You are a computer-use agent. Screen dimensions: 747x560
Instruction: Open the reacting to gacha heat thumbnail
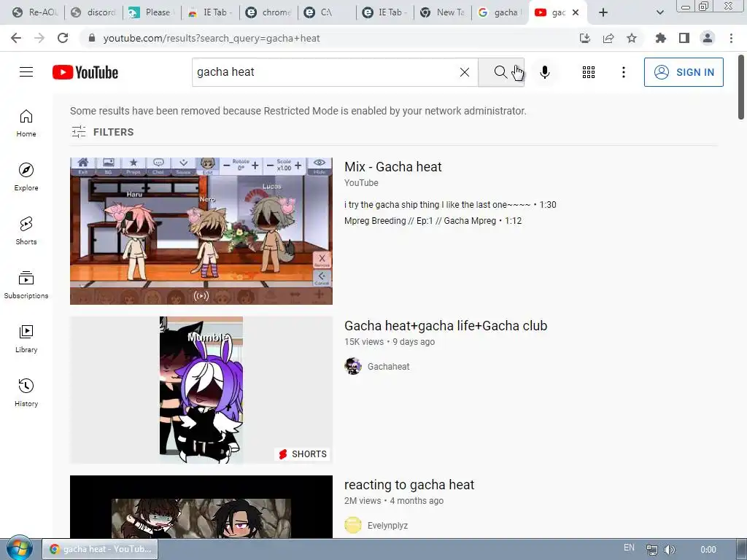click(201, 507)
